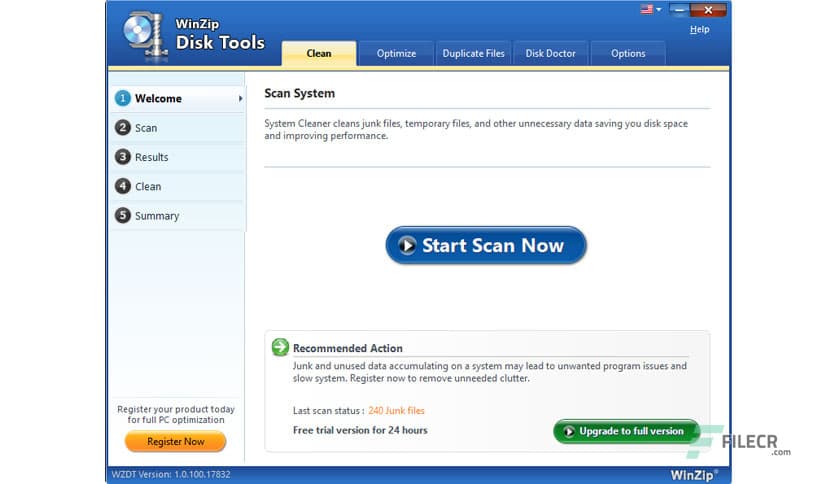Open the Disk Doctor tab

[550, 53]
